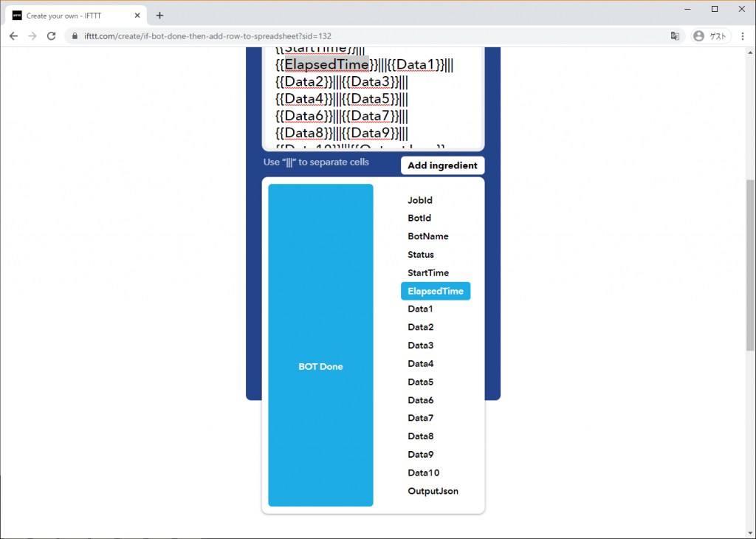Click the address bar URL
This screenshot has height=539, width=756.
click(x=207, y=36)
